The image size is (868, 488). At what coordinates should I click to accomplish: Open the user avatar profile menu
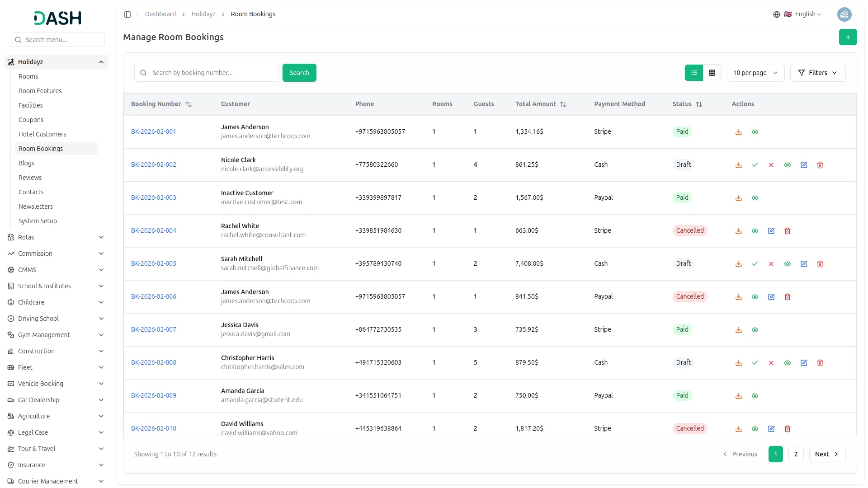pyautogui.click(x=844, y=14)
